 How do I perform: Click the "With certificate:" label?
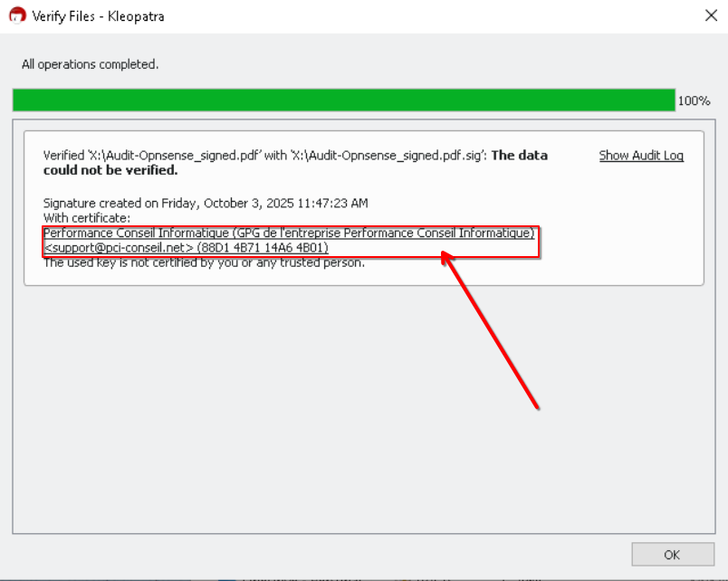pyautogui.click(x=87, y=218)
